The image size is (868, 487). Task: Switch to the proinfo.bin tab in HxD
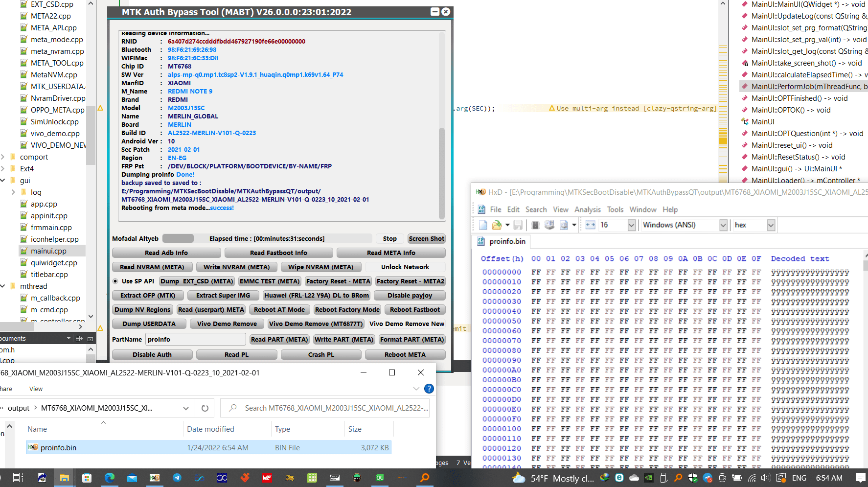(x=502, y=241)
